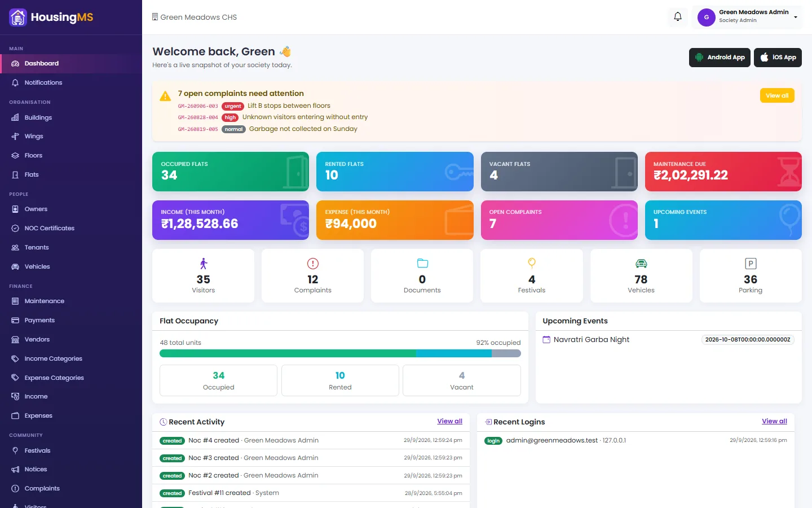Open the Income menu item

tap(71, 397)
